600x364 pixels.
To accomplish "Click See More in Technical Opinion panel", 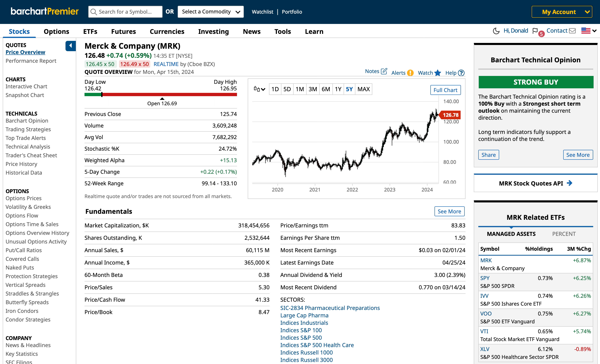I will point(578,155).
